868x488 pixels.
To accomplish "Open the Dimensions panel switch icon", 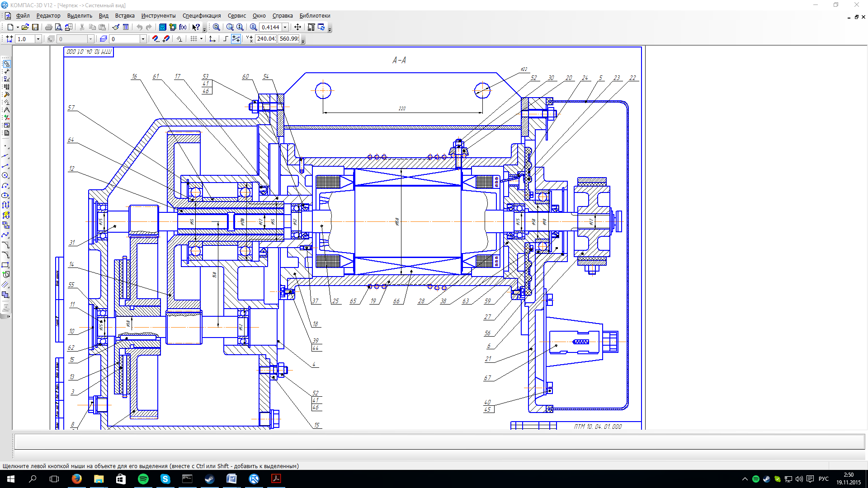I will click(x=6, y=71).
